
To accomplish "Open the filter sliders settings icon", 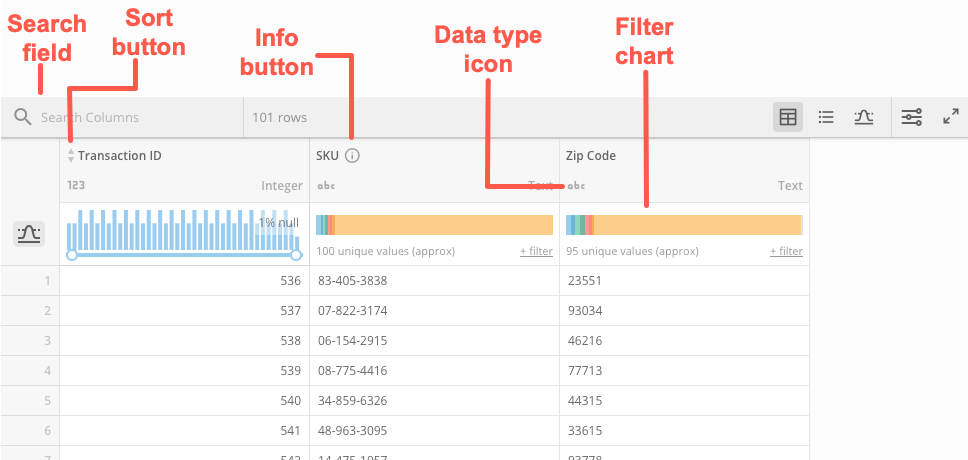I will (912, 117).
